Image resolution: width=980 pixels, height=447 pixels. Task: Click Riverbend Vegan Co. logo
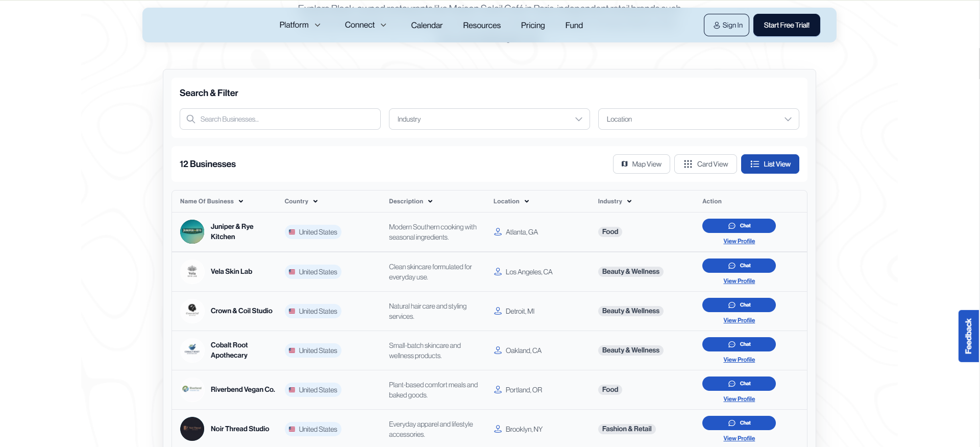point(192,389)
